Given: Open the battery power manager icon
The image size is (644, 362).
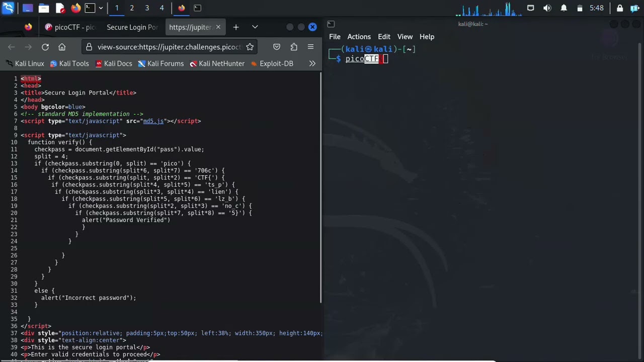Looking at the screenshot, I should [580, 8].
